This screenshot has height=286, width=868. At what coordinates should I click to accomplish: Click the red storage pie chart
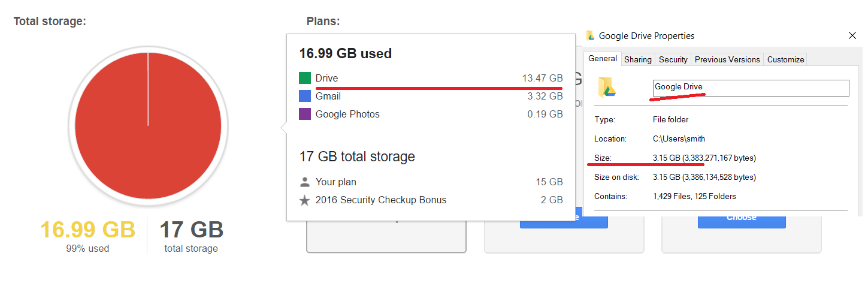[x=148, y=125]
